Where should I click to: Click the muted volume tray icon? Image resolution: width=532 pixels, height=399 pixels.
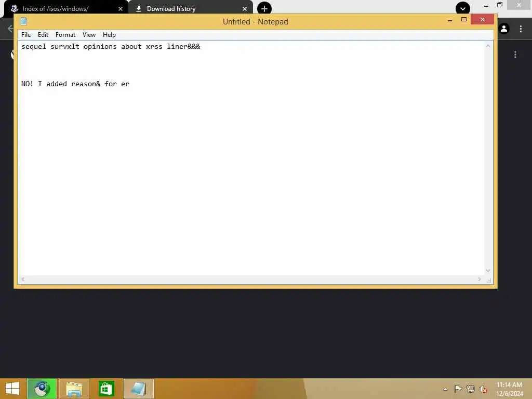coord(483,389)
